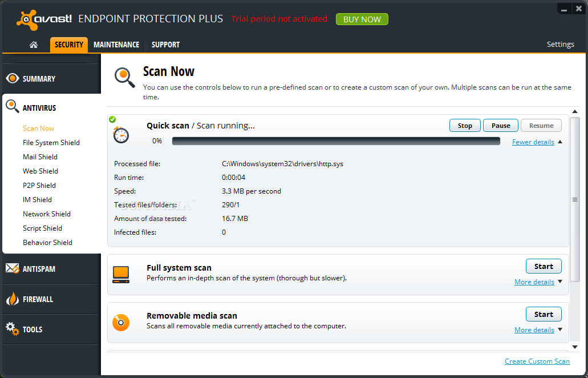Select Scan Now in sidebar

click(x=38, y=128)
